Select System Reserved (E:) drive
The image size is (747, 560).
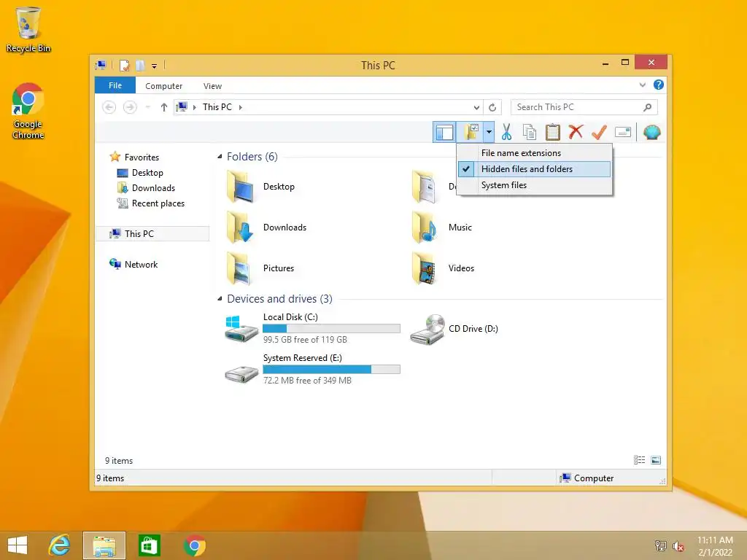click(312, 370)
